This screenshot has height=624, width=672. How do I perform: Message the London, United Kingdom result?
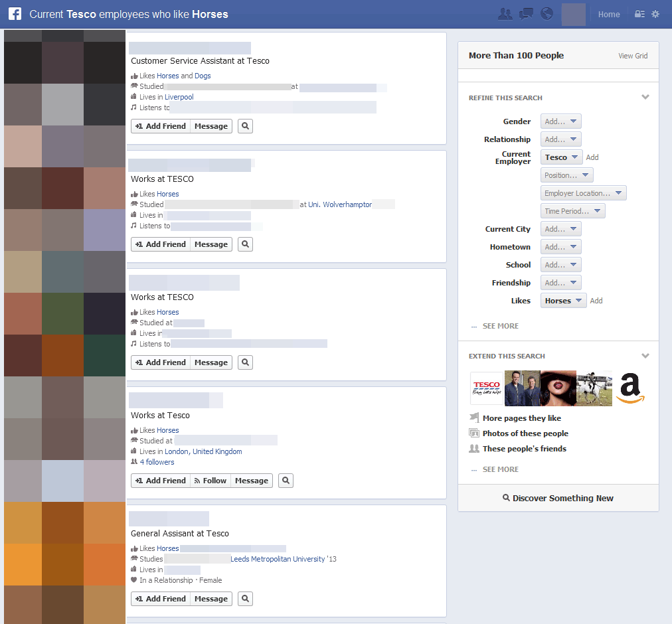pos(252,481)
